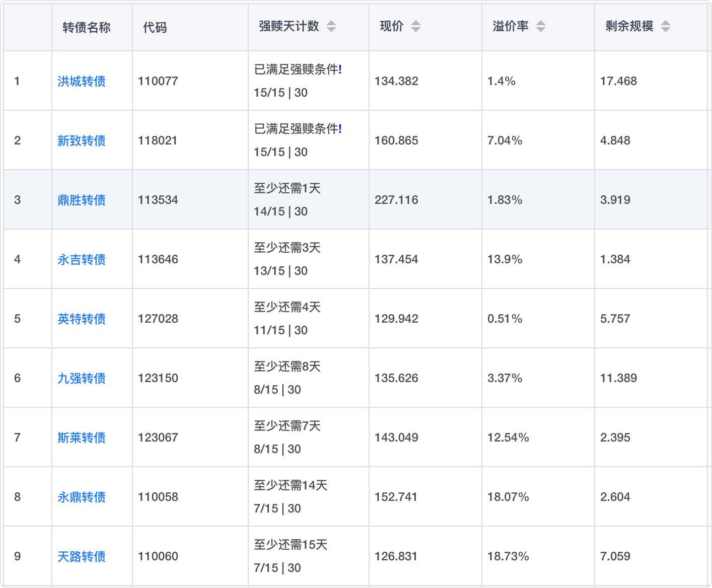Select bond code 113534 cell
712x588 pixels.
click(x=158, y=200)
